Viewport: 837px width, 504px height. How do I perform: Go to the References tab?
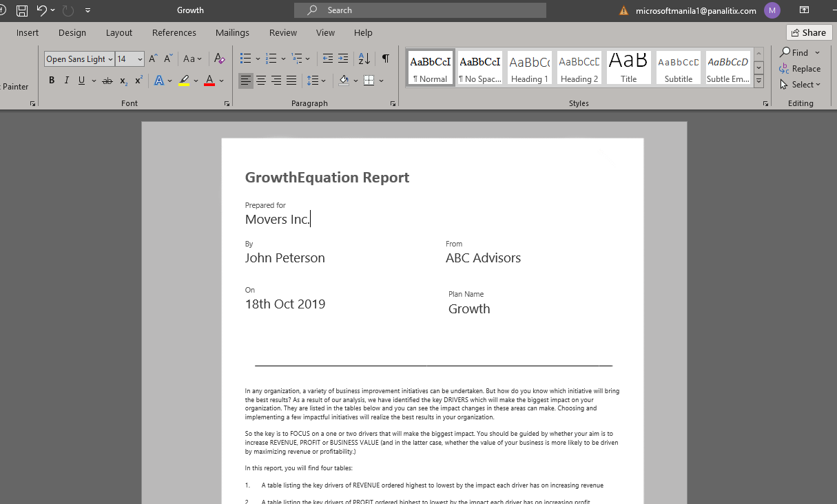[174, 32]
